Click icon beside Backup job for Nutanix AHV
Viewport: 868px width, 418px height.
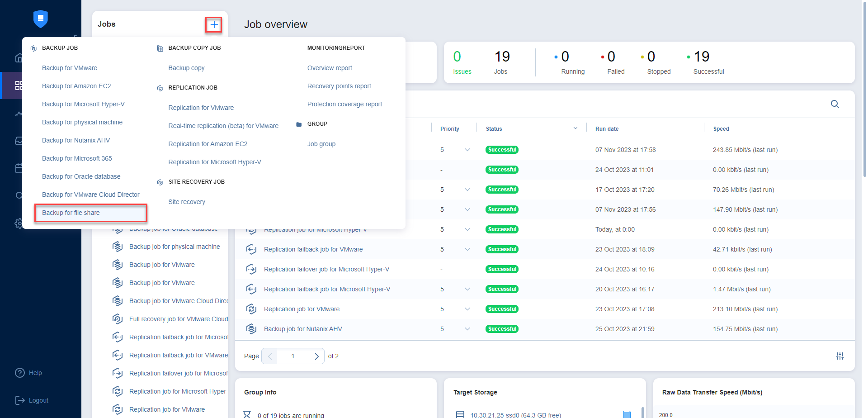point(251,329)
